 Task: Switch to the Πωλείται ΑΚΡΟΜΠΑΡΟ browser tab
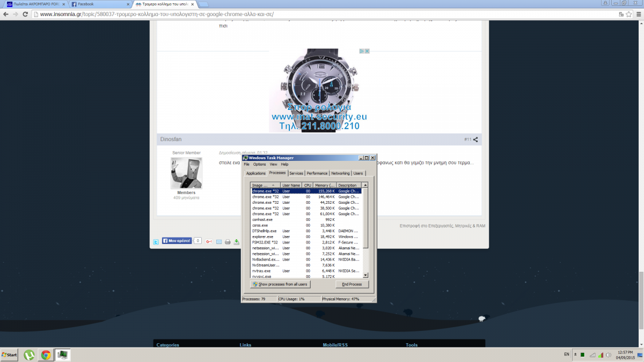36,4
